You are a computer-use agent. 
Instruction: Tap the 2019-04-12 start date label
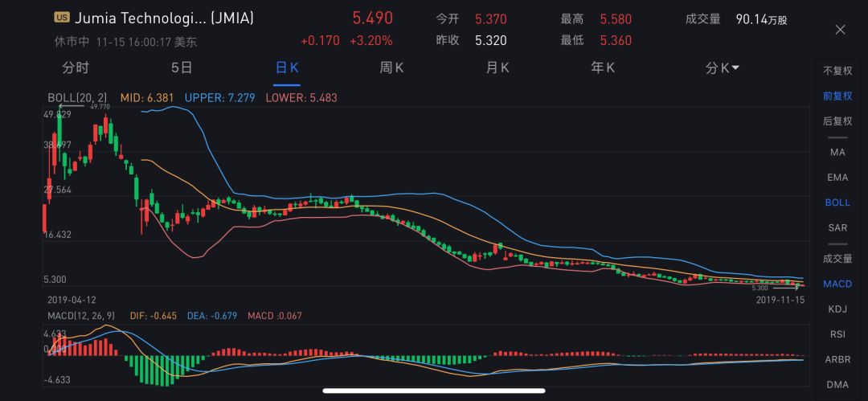pyautogui.click(x=72, y=300)
